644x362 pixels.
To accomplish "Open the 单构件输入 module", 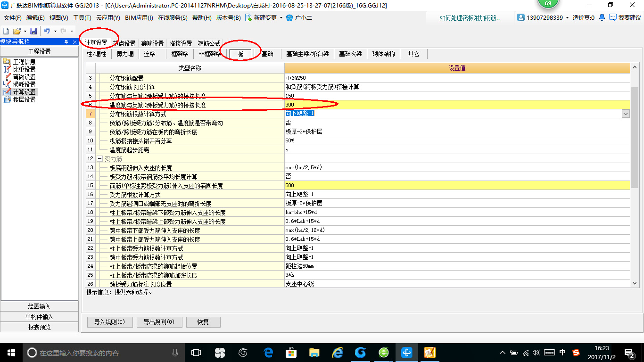I will pos(40,317).
